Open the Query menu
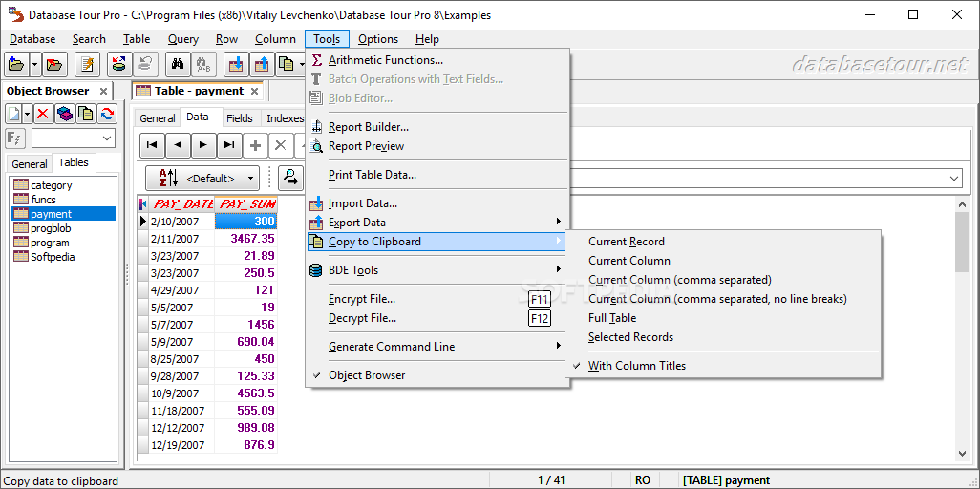980x489 pixels. pos(183,39)
